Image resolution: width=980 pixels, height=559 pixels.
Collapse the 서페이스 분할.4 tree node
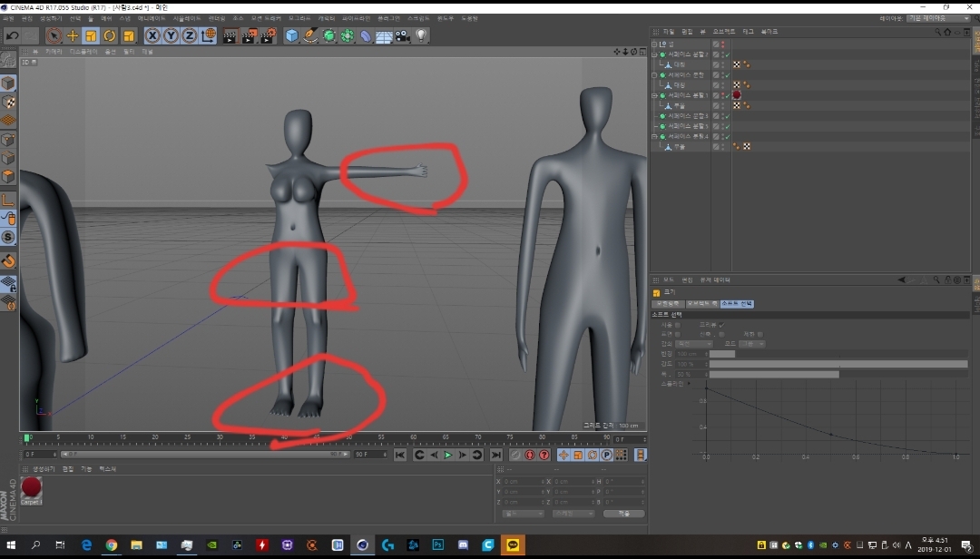(x=654, y=136)
